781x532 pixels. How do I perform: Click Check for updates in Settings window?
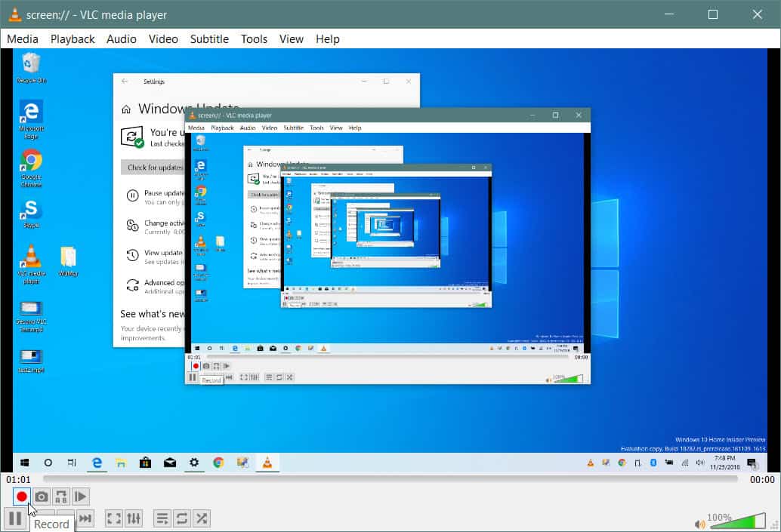pyautogui.click(x=153, y=168)
